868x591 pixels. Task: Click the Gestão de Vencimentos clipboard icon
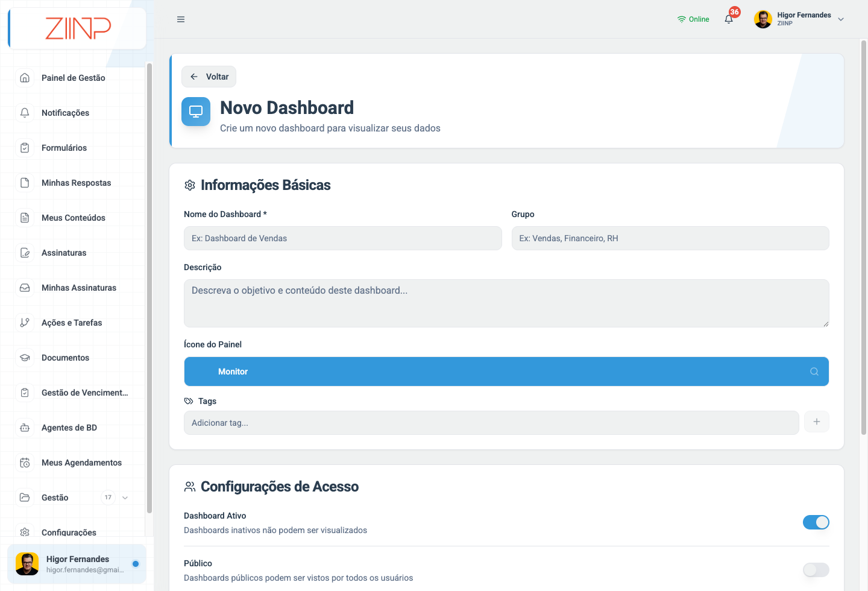pos(25,393)
